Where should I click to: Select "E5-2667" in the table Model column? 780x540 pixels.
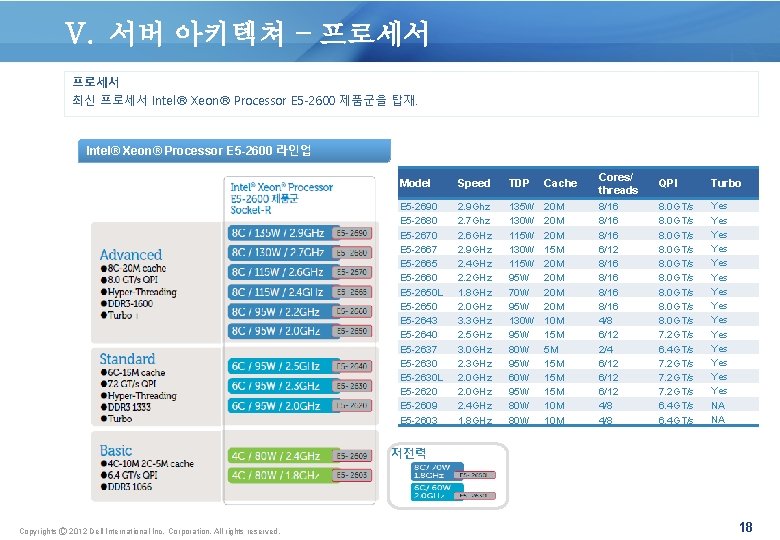[419, 249]
